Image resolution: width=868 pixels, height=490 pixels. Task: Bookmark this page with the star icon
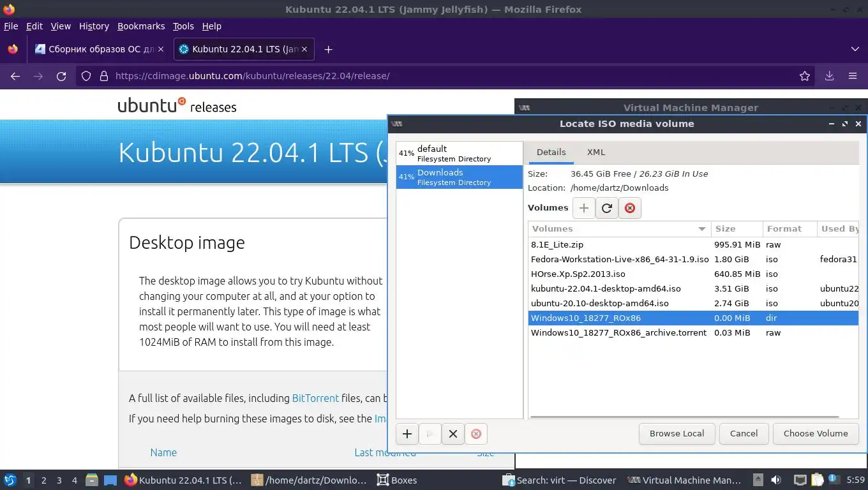[805, 76]
